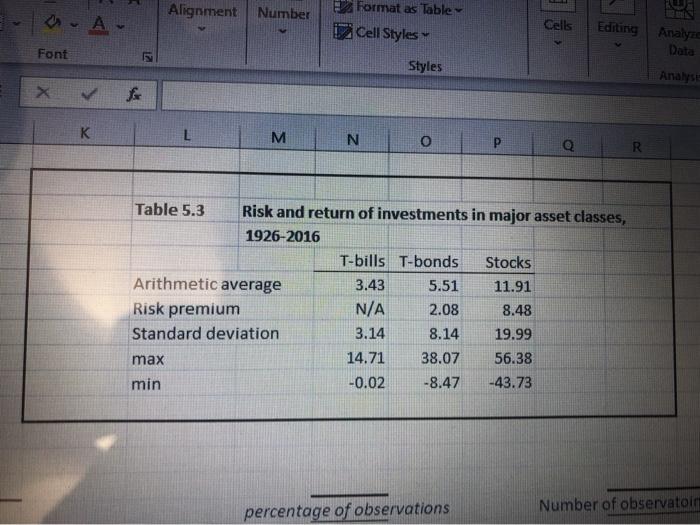The height and width of the screenshot is (525, 700).
Task: Select column K header
Action: [x=84, y=133]
